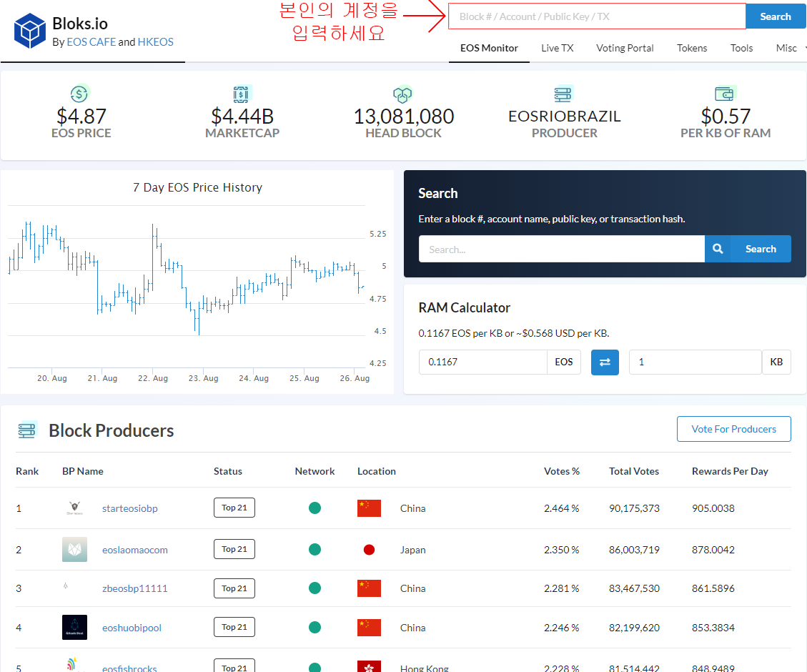This screenshot has height=672, width=807.
Task: Click eoshuobipool producer logo
Action: pyautogui.click(x=74, y=627)
